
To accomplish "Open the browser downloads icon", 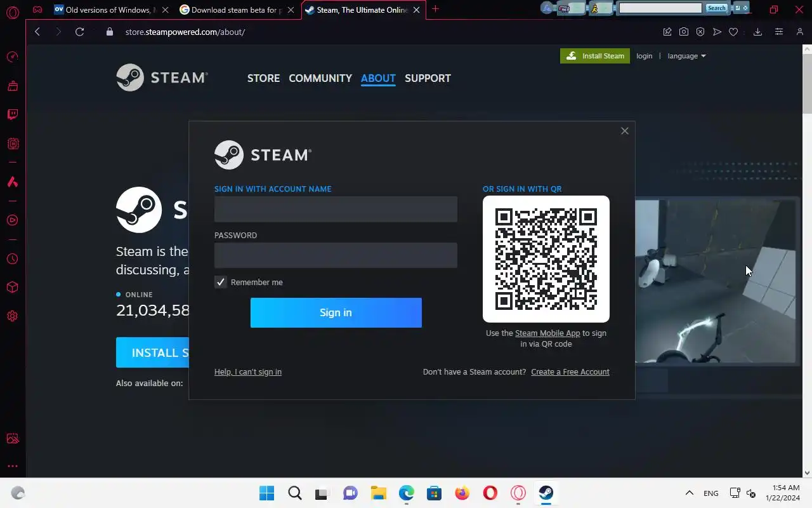I will pyautogui.click(x=757, y=32).
